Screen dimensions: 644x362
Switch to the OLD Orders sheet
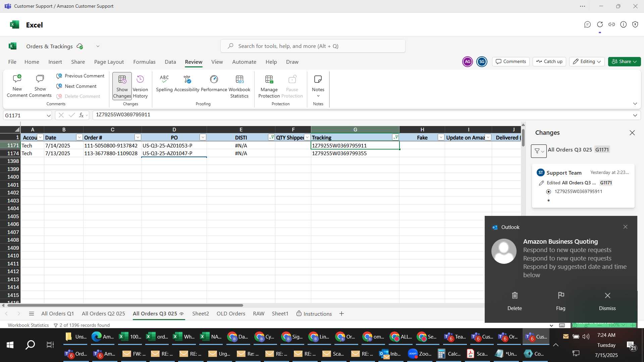(231, 314)
